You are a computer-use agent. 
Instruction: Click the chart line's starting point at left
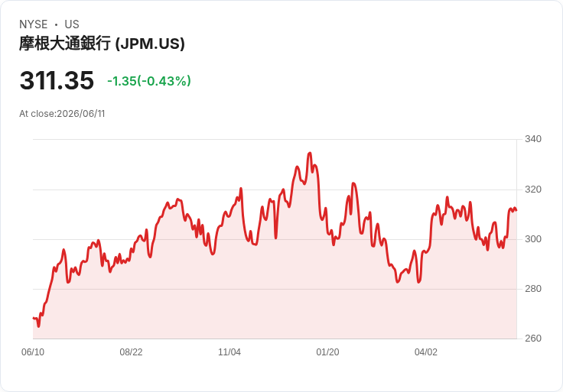34,318
